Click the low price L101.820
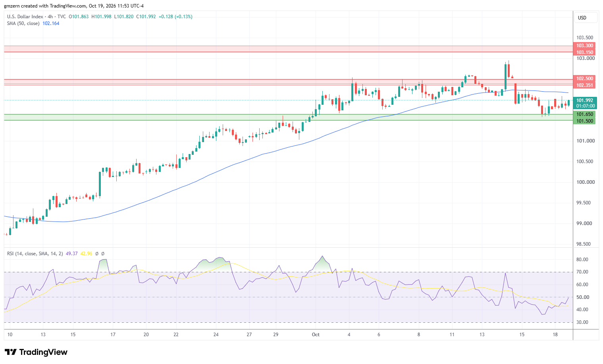The image size is (603, 364). pyautogui.click(x=124, y=17)
